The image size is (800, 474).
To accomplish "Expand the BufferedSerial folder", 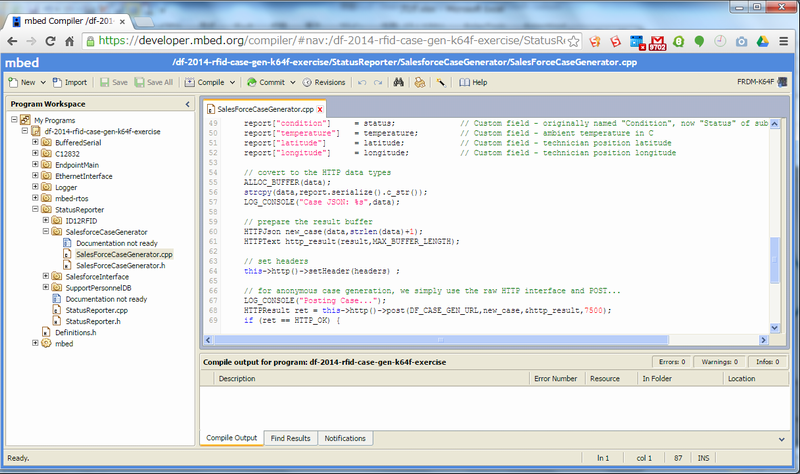I will click(x=35, y=143).
